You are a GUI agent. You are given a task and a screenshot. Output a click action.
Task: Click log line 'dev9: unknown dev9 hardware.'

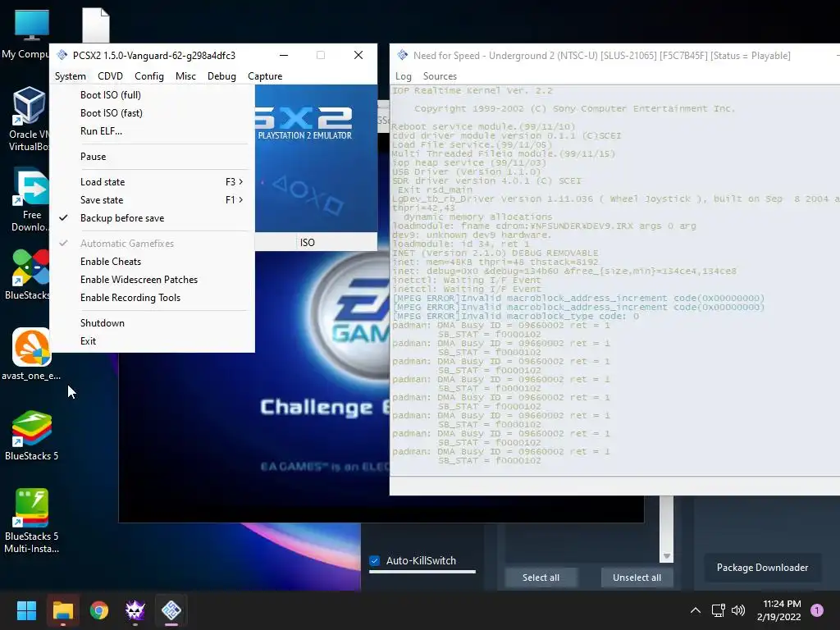[x=471, y=235]
